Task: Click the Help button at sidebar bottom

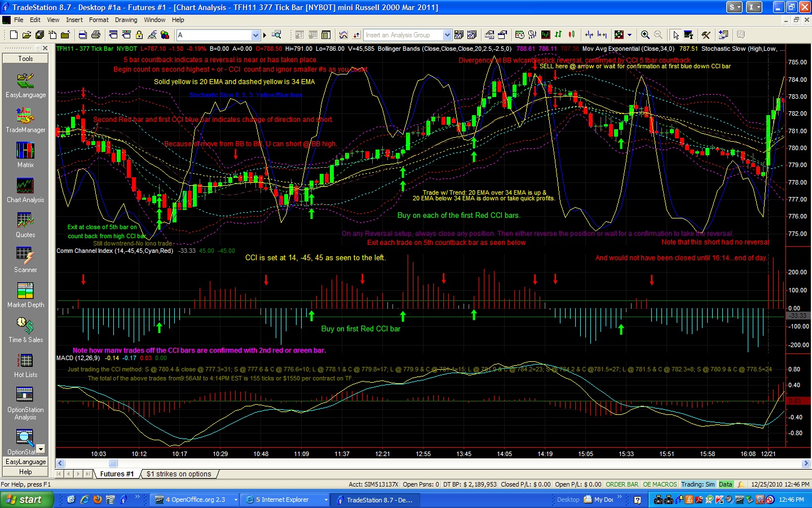Action: coord(25,472)
